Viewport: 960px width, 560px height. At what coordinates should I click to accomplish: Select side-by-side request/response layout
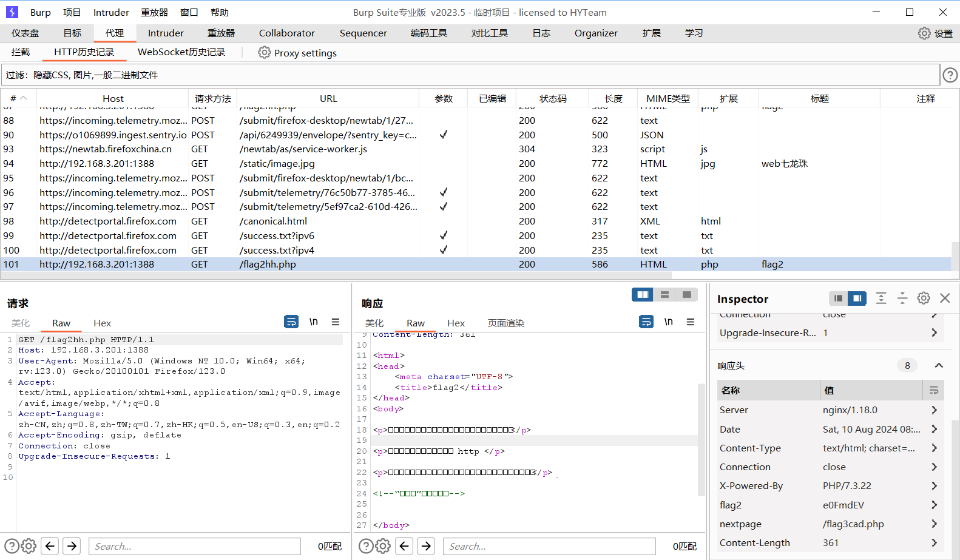pyautogui.click(x=643, y=295)
